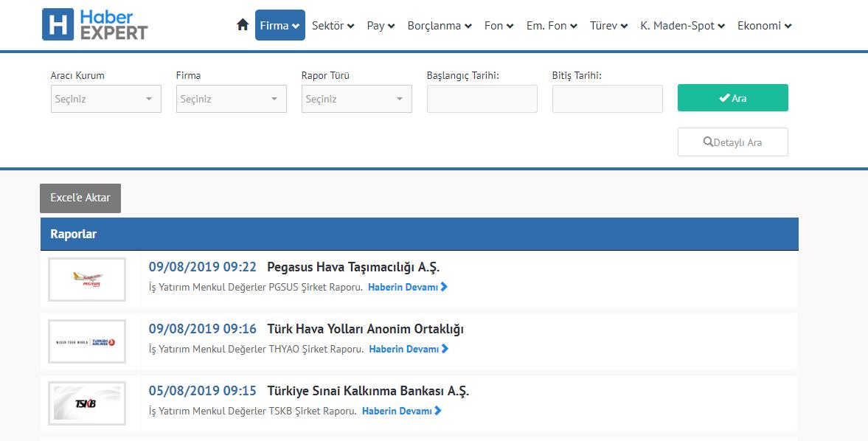Click Türkiye Sınai Kalkınma Bankası A.Ş. title
The image size is (868, 441).
[x=368, y=391]
